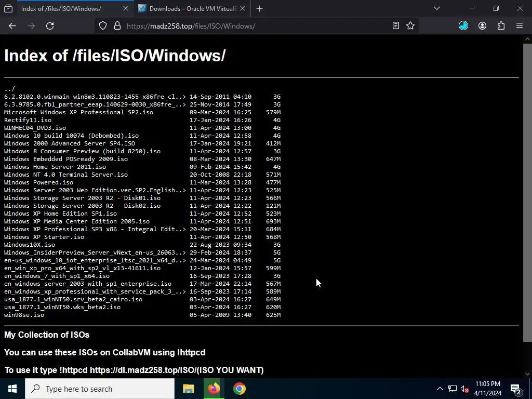Click en_windows_xp_professional_with_service_pack_3 link
Viewport: 532px width, 399px height.
point(95,292)
